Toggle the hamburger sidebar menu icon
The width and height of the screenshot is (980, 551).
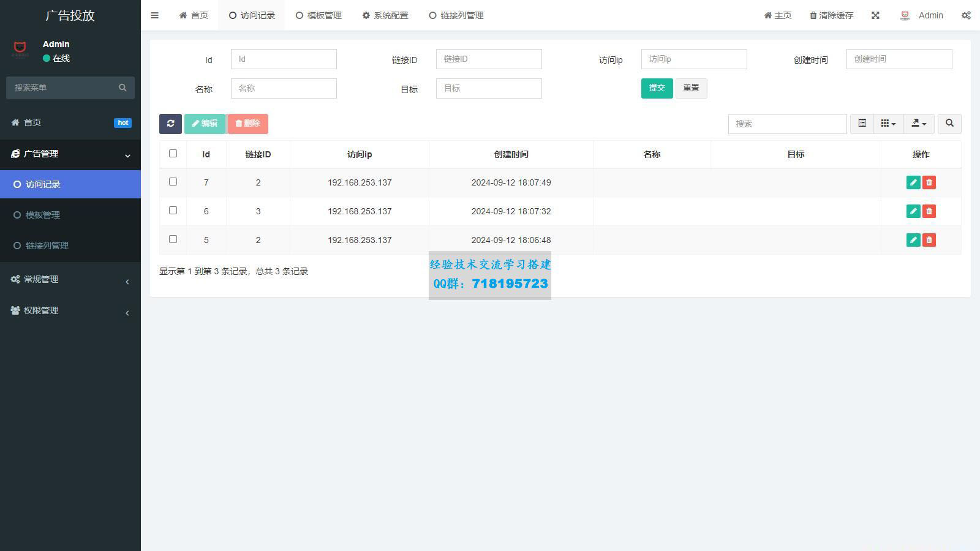coord(154,15)
